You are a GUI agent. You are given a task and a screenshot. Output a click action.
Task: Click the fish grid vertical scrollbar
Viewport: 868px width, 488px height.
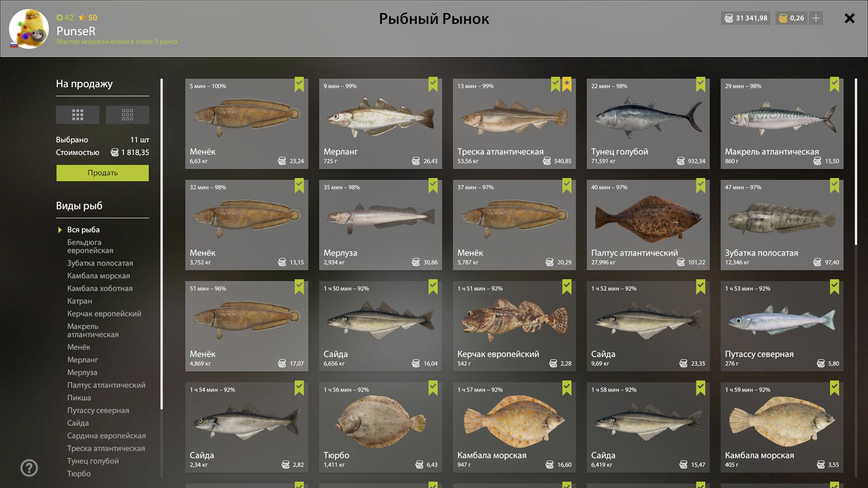click(x=856, y=162)
